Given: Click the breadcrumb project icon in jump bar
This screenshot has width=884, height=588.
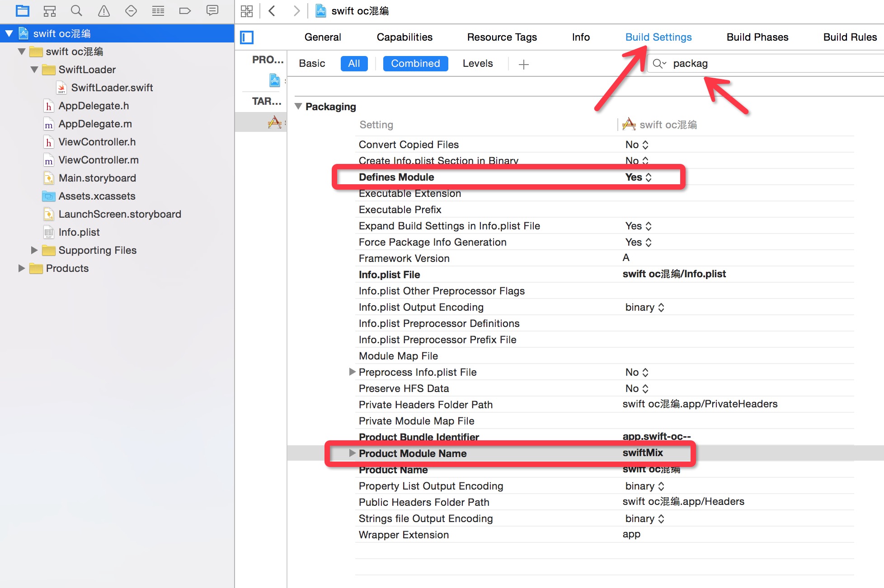Looking at the screenshot, I should pyautogui.click(x=321, y=11).
